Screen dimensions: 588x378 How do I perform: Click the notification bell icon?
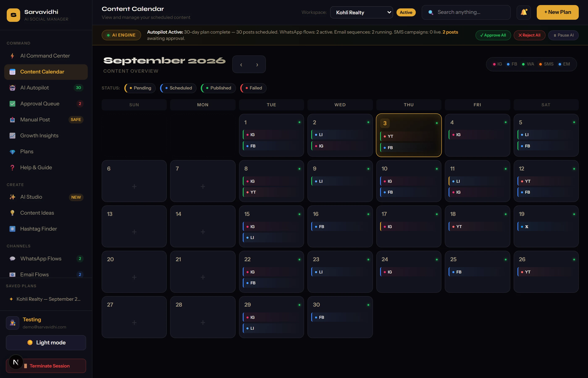(x=524, y=12)
